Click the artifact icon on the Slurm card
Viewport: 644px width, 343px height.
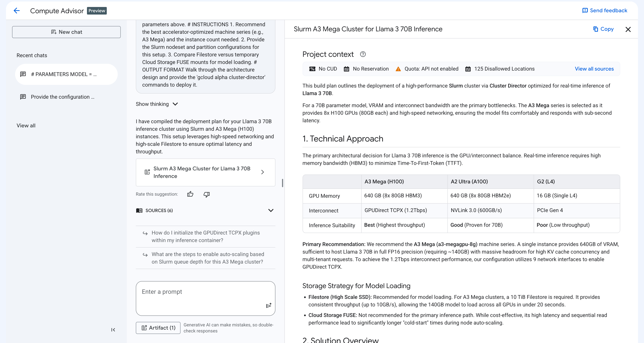click(x=147, y=172)
